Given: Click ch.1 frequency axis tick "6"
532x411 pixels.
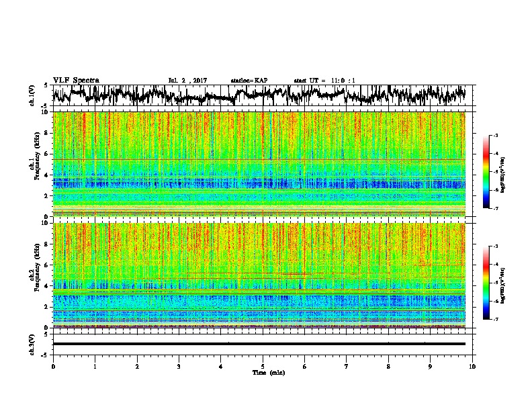Looking at the screenshot, I should coord(47,154).
